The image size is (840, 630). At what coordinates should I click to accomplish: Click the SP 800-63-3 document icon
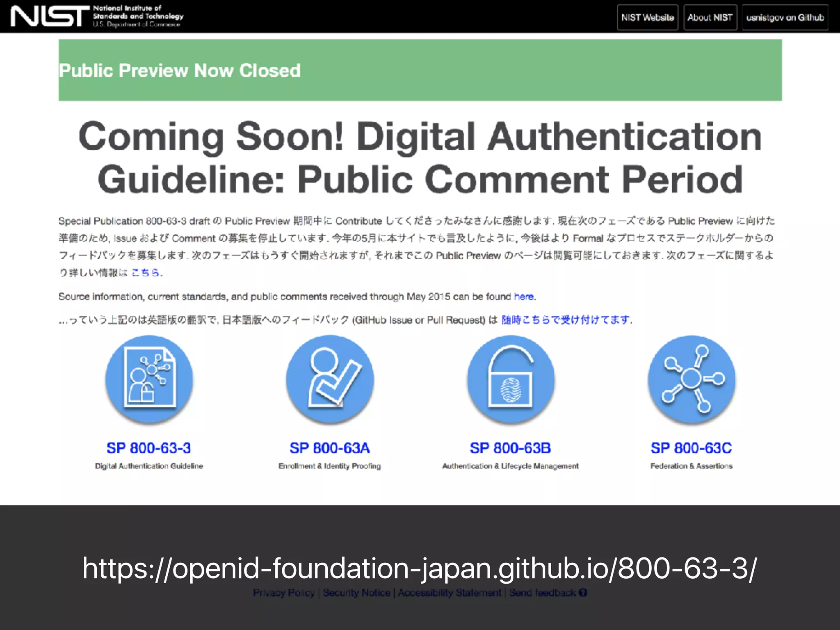[149, 379]
